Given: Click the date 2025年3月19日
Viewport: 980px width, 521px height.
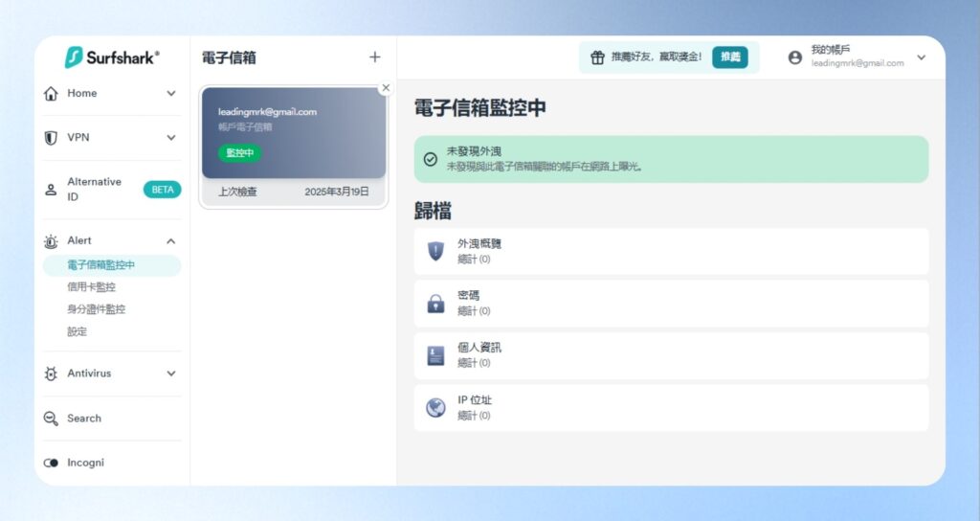Looking at the screenshot, I should 337,192.
